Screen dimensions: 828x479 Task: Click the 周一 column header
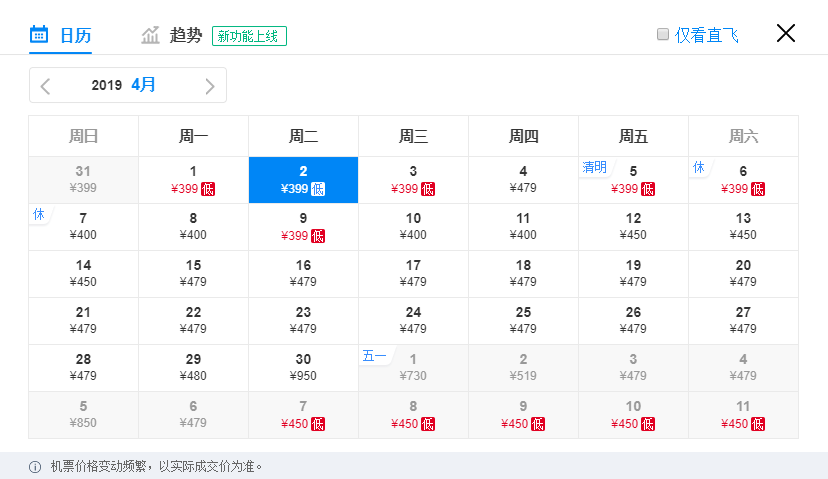[x=193, y=136]
